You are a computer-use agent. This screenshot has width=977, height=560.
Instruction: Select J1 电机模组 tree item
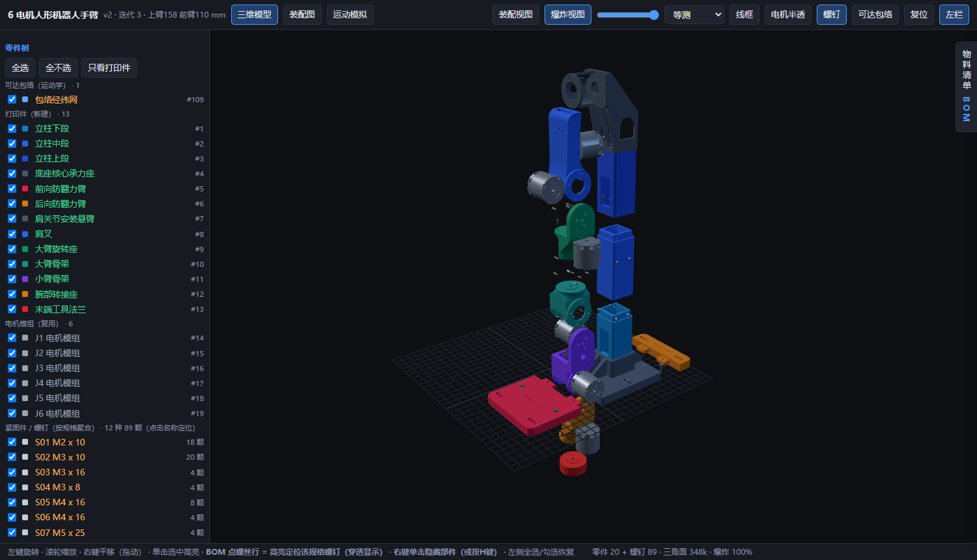click(57, 338)
